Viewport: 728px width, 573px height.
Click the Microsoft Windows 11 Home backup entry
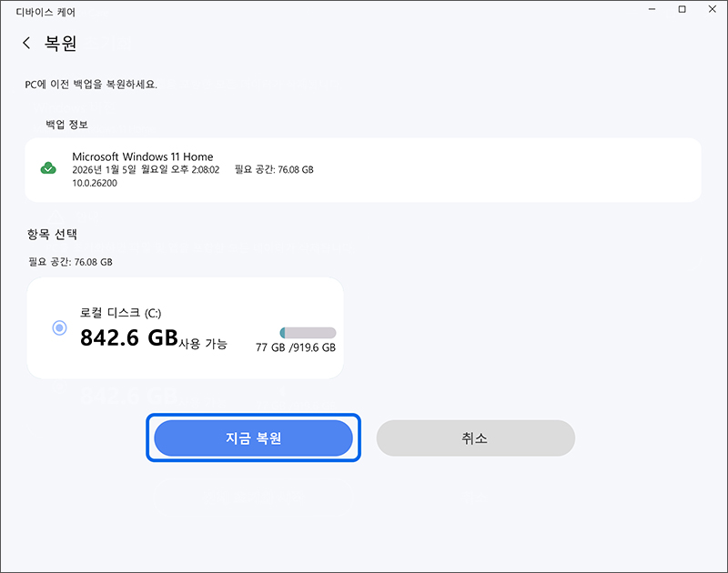tap(143, 156)
